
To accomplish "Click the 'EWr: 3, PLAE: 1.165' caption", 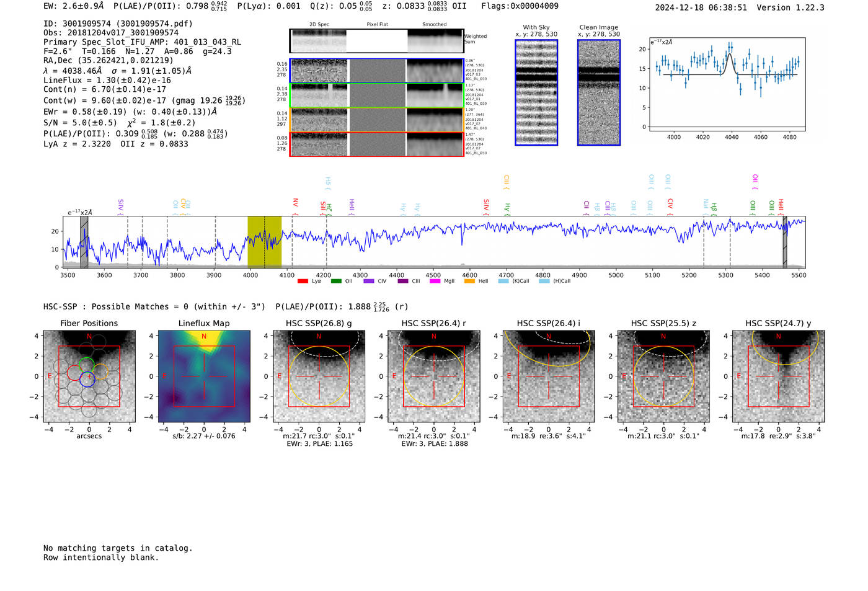I will point(319,444).
